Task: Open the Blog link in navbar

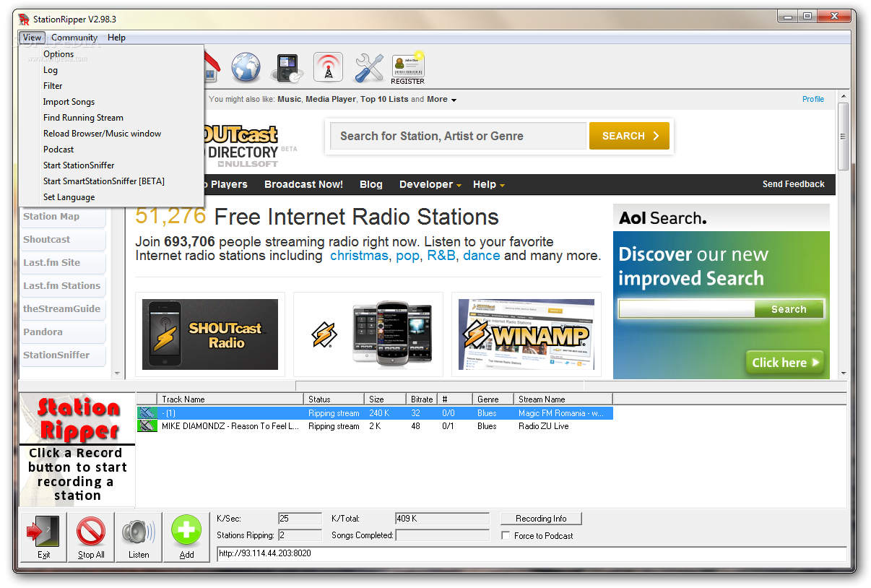Action: [x=371, y=184]
